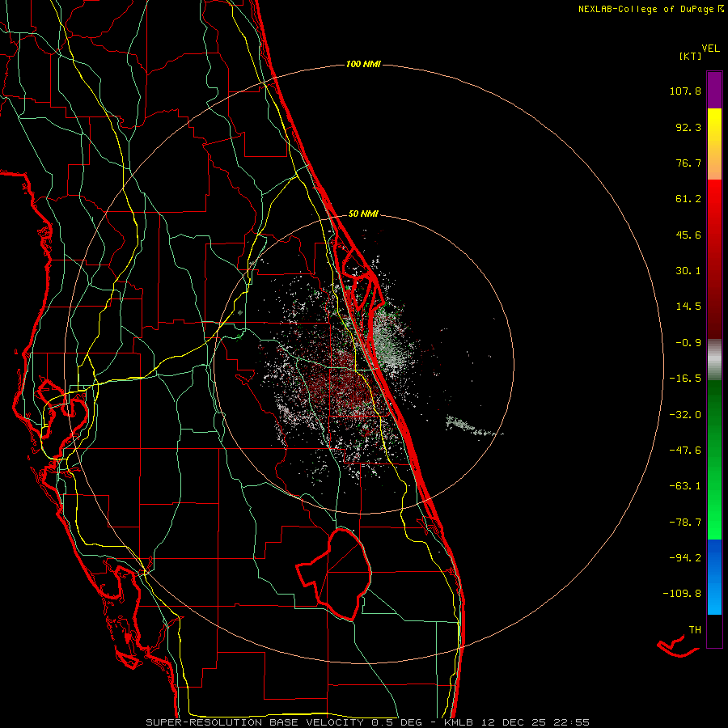Viewport: 728px width, 728px height.
Task: Click the -32.0 velocity scale value
Action: 685,415
